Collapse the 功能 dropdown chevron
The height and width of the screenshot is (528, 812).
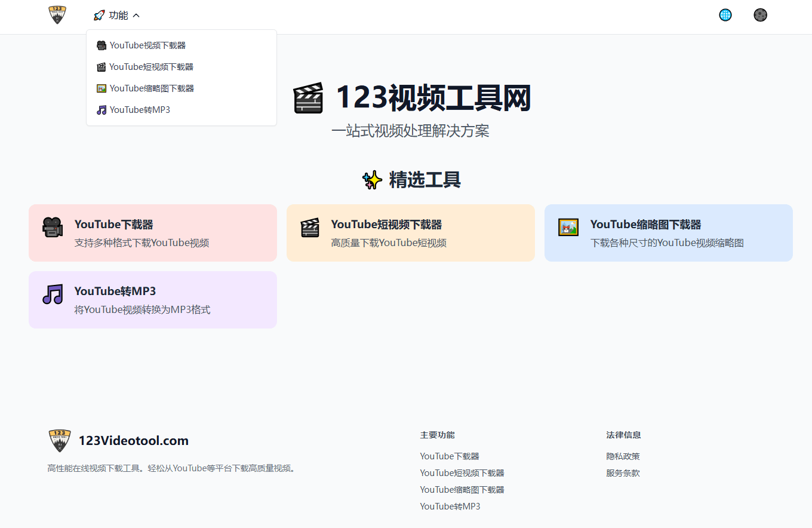[x=137, y=16]
